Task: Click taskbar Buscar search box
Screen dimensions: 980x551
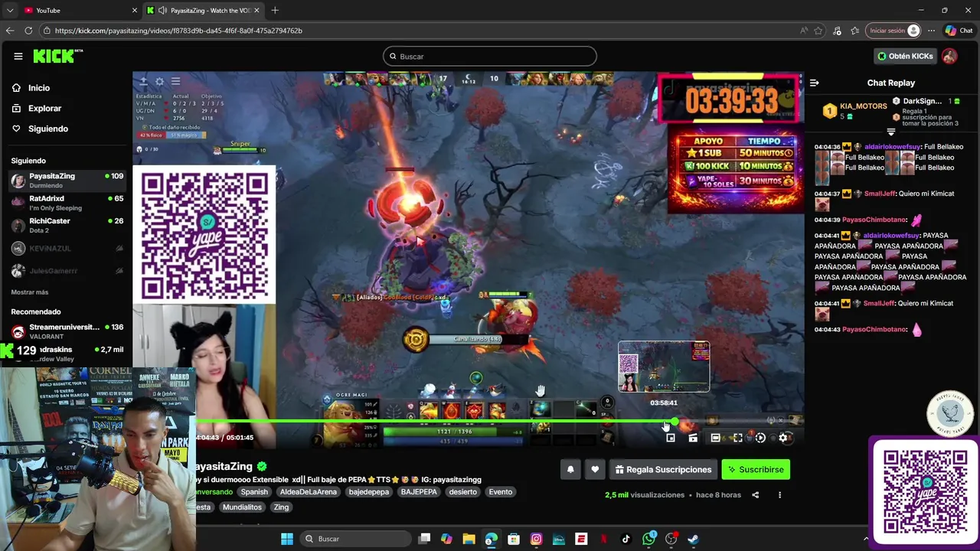Action: 354,539
